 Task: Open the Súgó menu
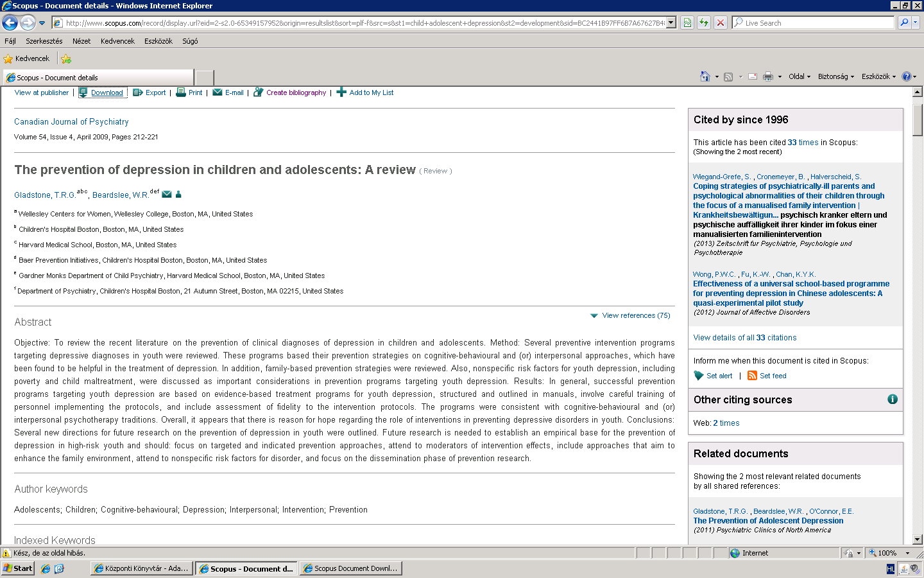[x=190, y=41]
